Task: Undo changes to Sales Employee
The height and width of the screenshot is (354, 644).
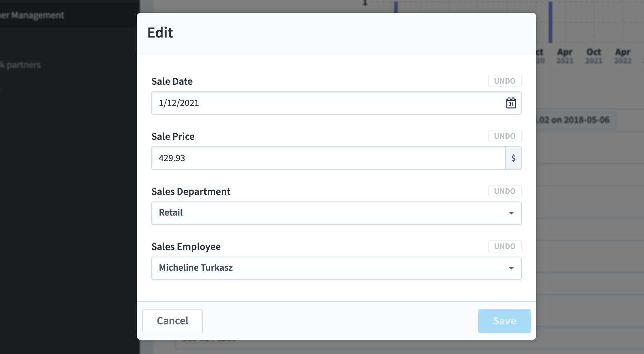Action: pos(505,246)
